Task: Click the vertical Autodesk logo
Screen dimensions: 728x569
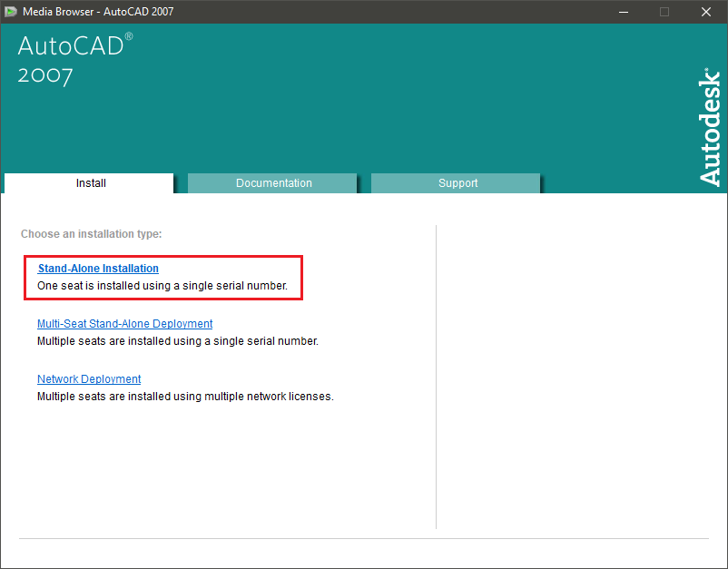Action: [710, 127]
